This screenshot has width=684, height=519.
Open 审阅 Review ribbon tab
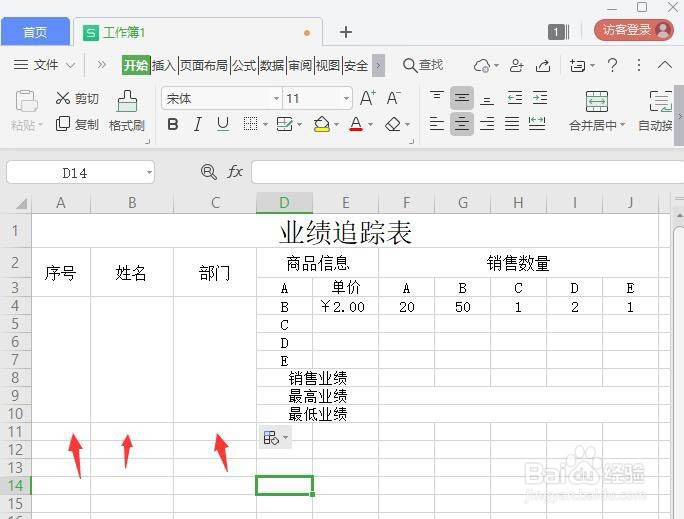tap(300, 65)
